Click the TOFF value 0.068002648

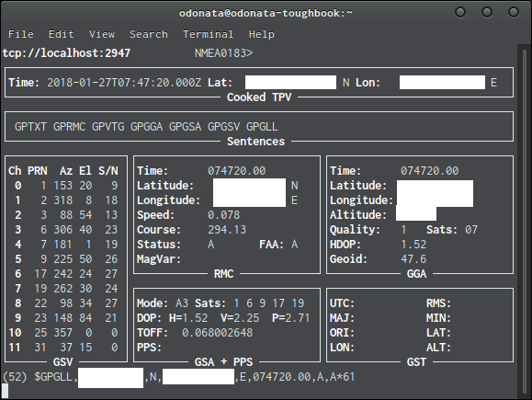pyautogui.click(x=217, y=333)
